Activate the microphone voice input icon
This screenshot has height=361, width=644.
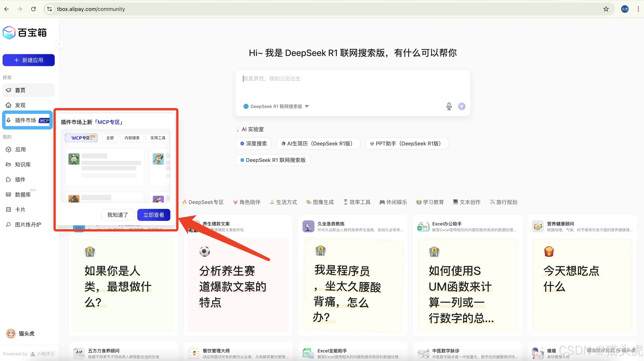pos(449,106)
